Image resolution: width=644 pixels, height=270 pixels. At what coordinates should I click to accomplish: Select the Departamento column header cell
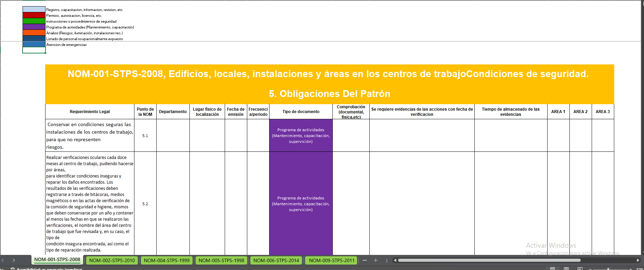(173, 112)
